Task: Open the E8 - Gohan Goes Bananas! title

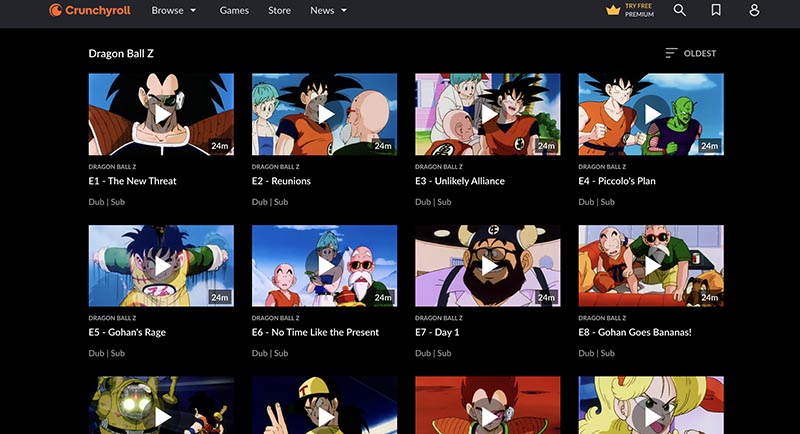Action: point(635,333)
